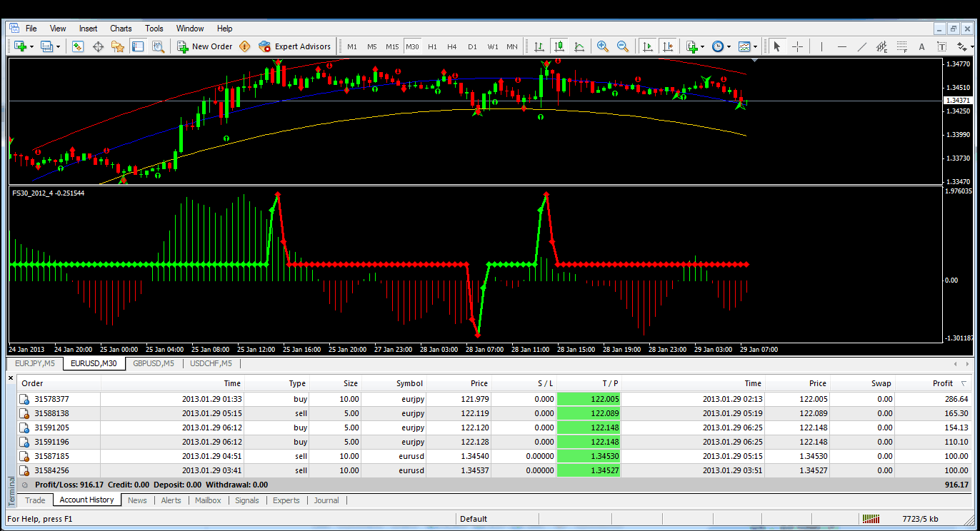The width and height of the screenshot is (980, 531).
Task: Expand the Profiles dropdown arrow
Action: pyautogui.click(x=59, y=46)
